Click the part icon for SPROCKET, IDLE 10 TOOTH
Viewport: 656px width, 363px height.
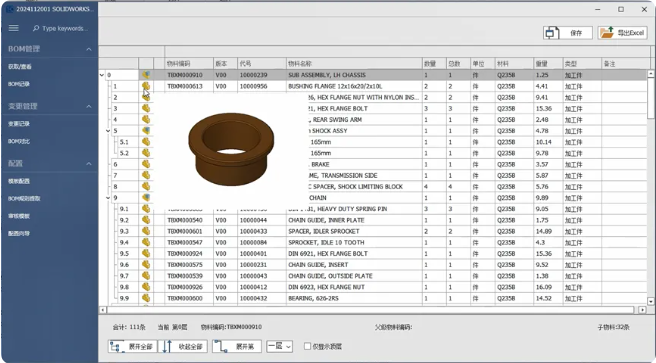tap(146, 242)
